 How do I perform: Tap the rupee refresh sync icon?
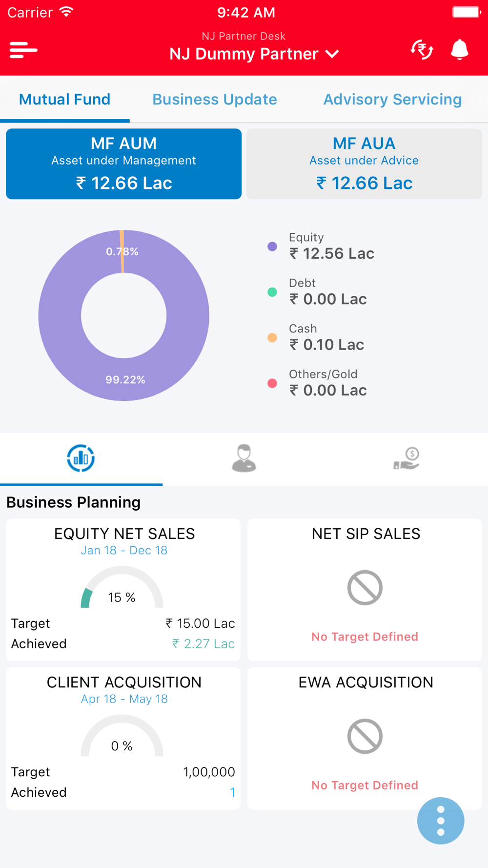pyautogui.click(x=422, y=50)
